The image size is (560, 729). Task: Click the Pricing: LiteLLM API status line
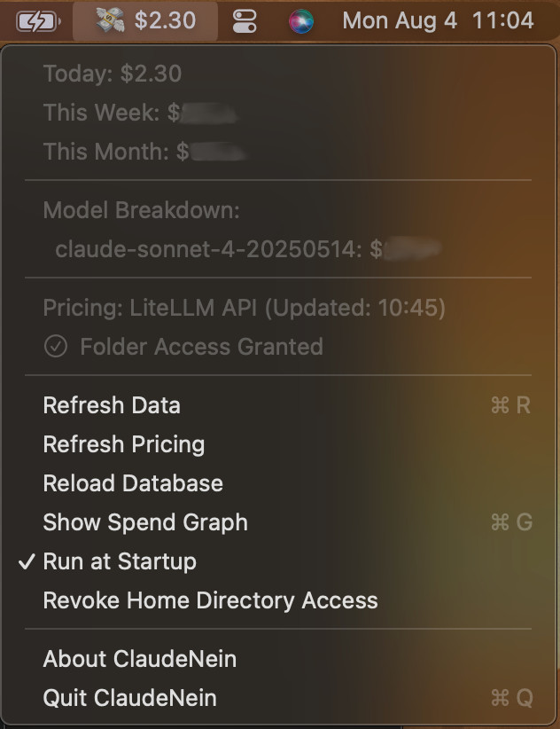(244, 308)
